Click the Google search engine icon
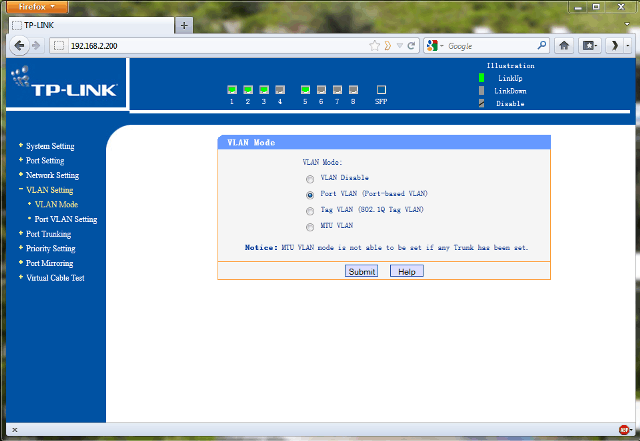This screenshot has height=441, width=640. coord(432,46)
